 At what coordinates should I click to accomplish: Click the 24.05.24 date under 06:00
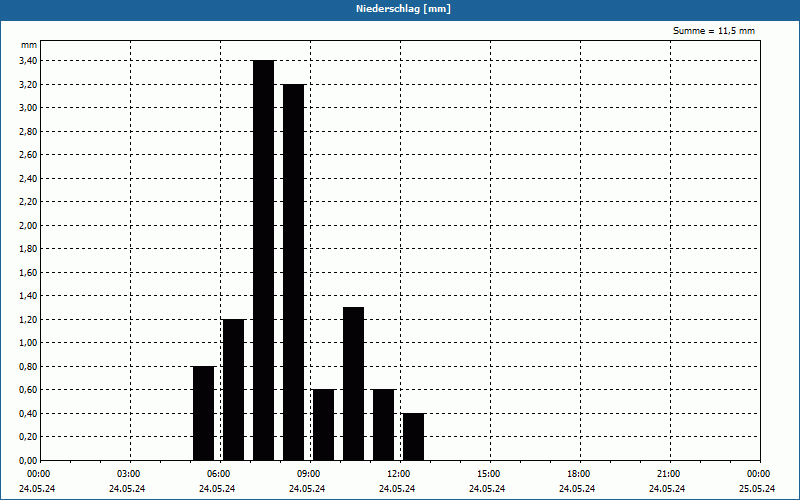pos(217,489)
